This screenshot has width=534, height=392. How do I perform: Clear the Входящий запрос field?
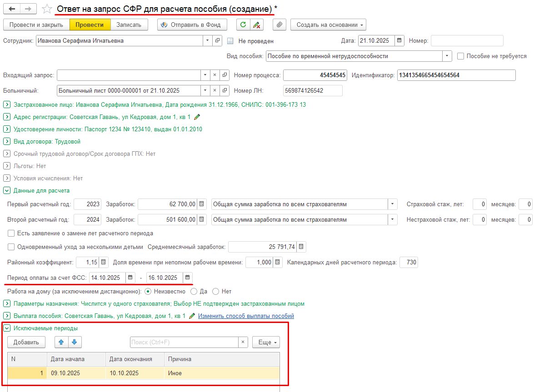click(x=215, y=75)
